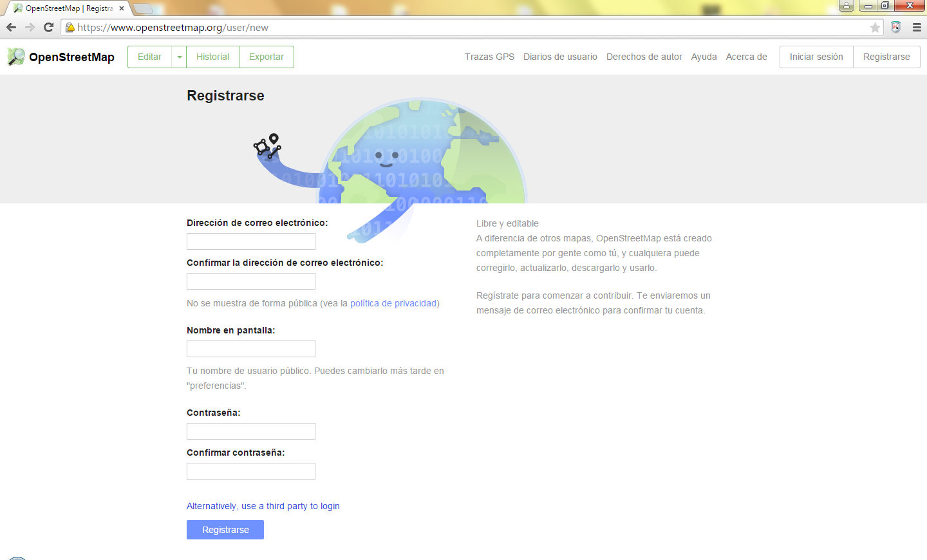
Task: Click Alternatively, use a third party login
Action: coord(263,506)
